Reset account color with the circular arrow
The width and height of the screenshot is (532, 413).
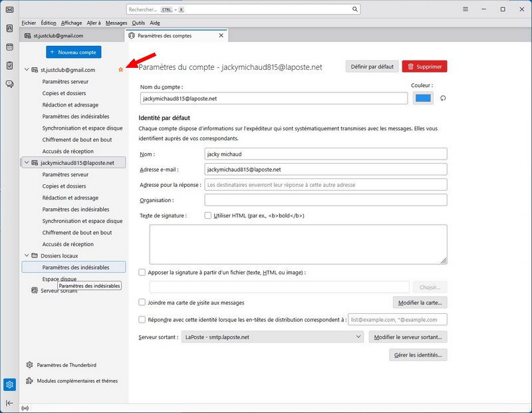click(442, 98)
